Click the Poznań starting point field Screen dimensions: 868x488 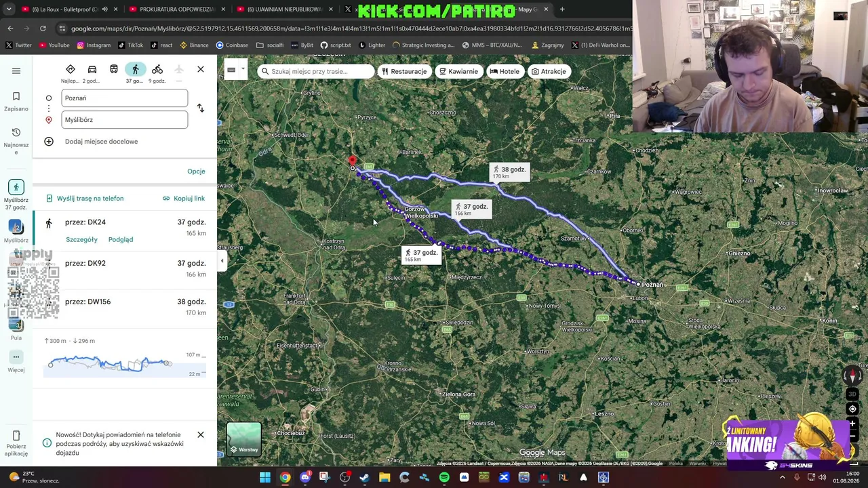125,98
